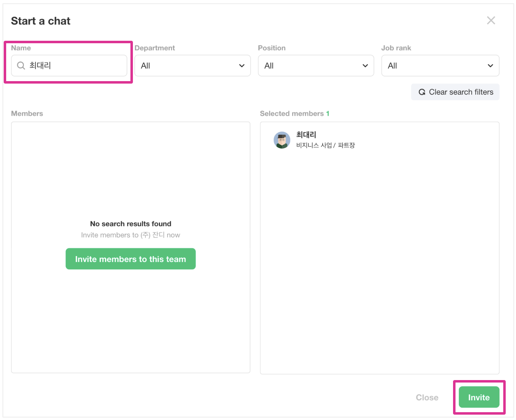Image resolution: width=516 pixels, height=420 pixels.
Task: Click 최대리's profile avatar
Action: coord(282,140)
